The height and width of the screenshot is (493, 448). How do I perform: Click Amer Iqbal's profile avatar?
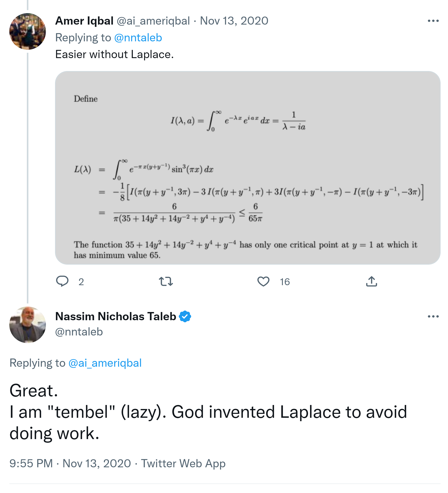28,32
